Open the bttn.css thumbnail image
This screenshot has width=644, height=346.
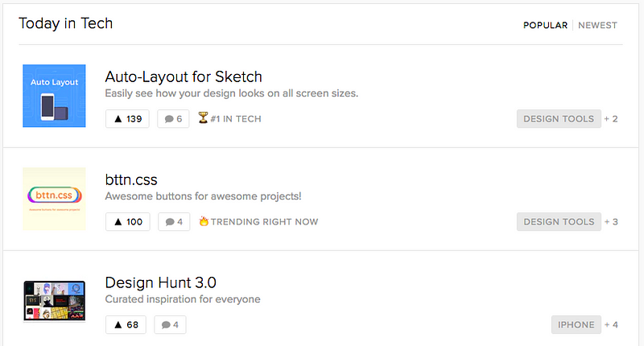coord(54,199)
